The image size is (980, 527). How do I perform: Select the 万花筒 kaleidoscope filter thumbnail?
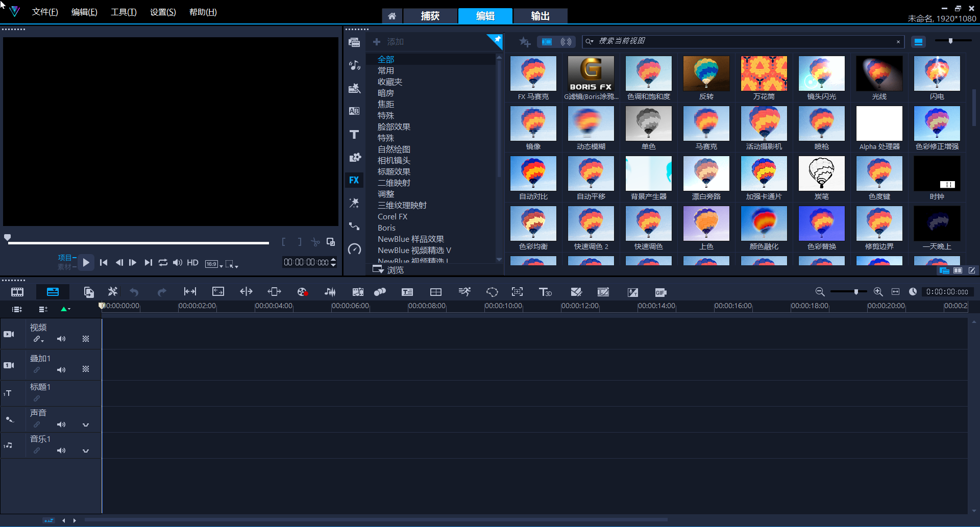(x=764, y=74)
